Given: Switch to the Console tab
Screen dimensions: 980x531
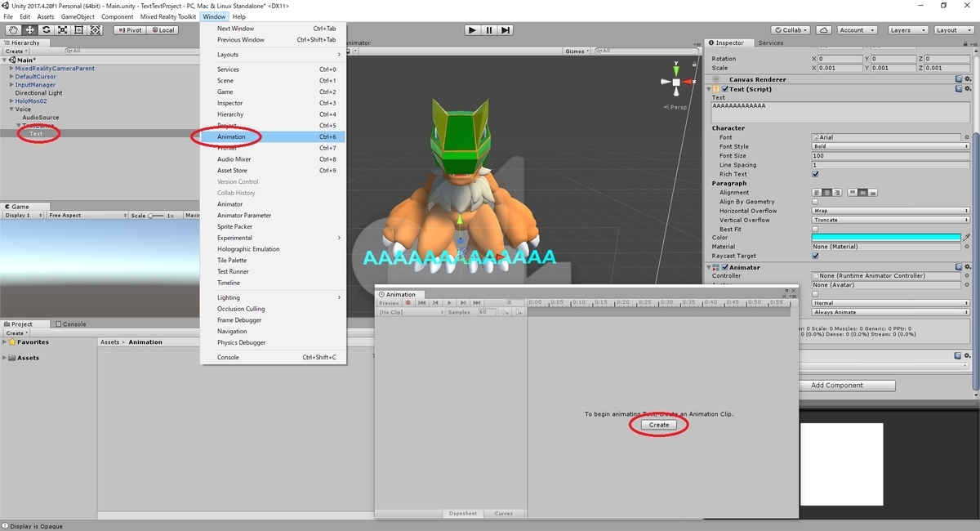Looking at the screenshot, I should point(71,324).
